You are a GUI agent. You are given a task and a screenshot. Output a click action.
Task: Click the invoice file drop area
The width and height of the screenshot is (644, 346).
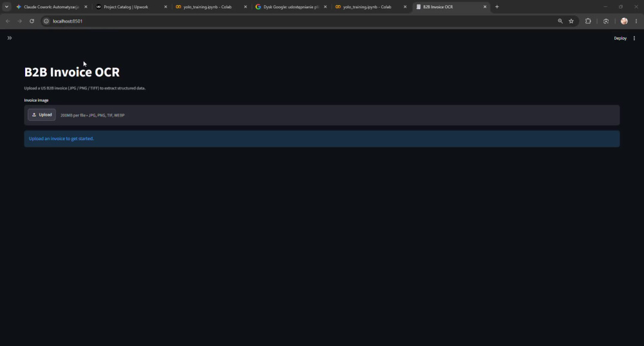click(x=321, y=115)
